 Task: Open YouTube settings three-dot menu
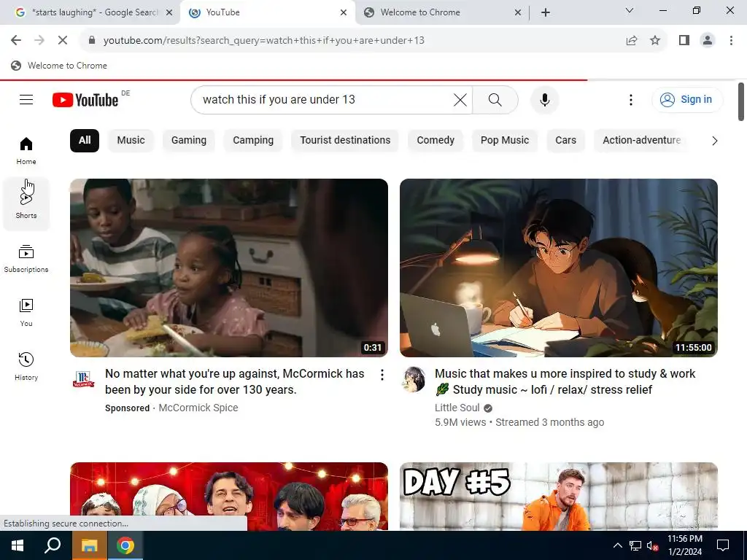pyautogui.click(x=631, y=99)
